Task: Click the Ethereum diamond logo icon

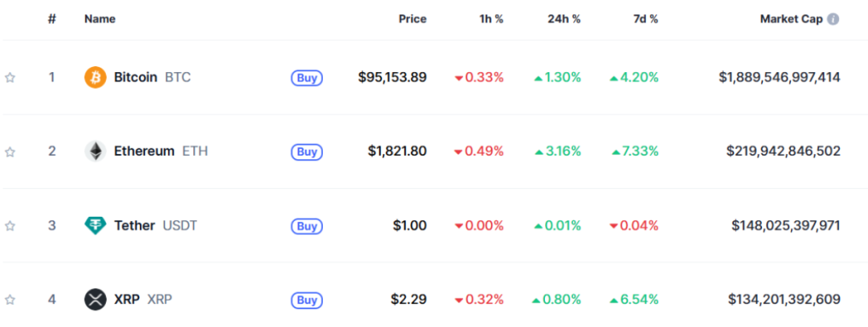Action: point(95,151)
